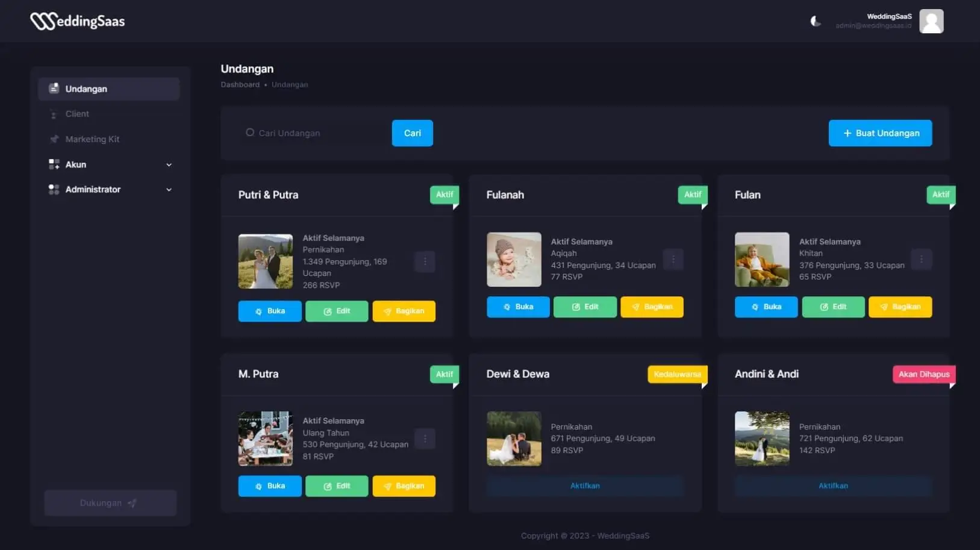This screenshot has width=980, height=550.
Task: Click the share icon on Fulanah's Bagikan button
Action: (636, 307)
